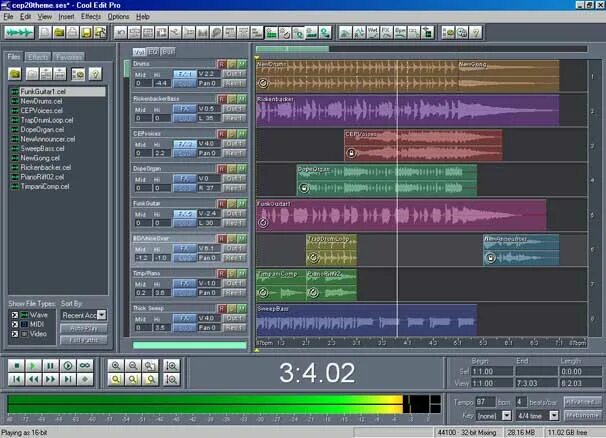Click the Metronome button
Image resolution: width=606 pixels, height=438 pixels.
point(582,416)
